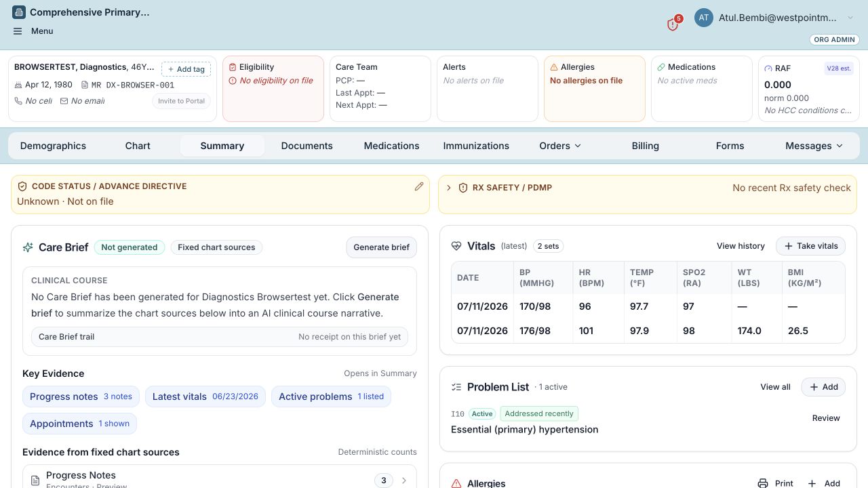Click the Progress Notes document icon
Image resolution: width=868 pixels, height=488 pixels.
35,481
